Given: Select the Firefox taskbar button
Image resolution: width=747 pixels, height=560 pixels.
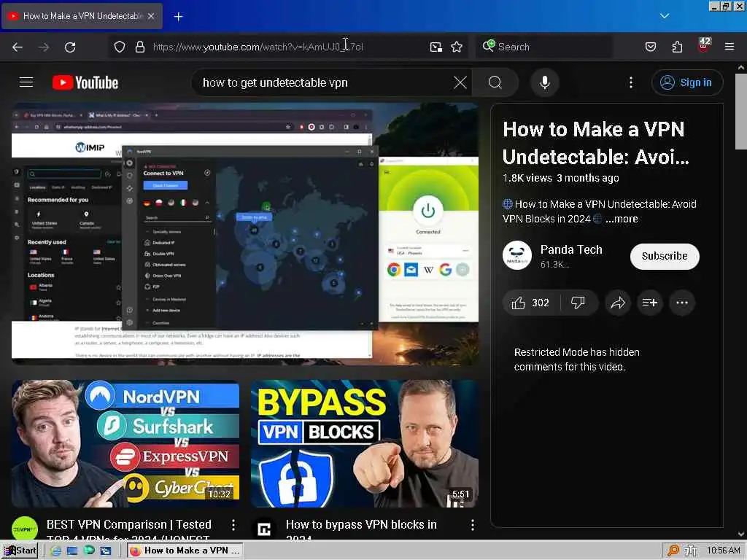Looking at the screenshot, I should tap(186, 551).
